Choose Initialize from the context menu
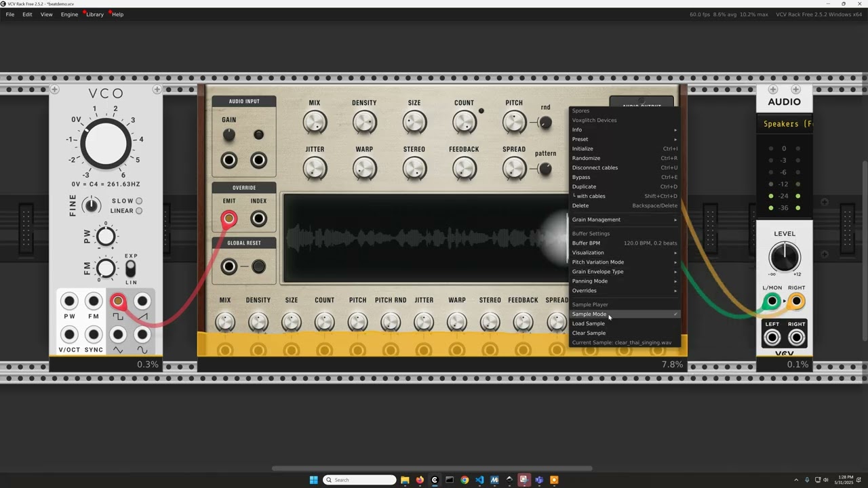868x488 pixels. pos(624,148)
